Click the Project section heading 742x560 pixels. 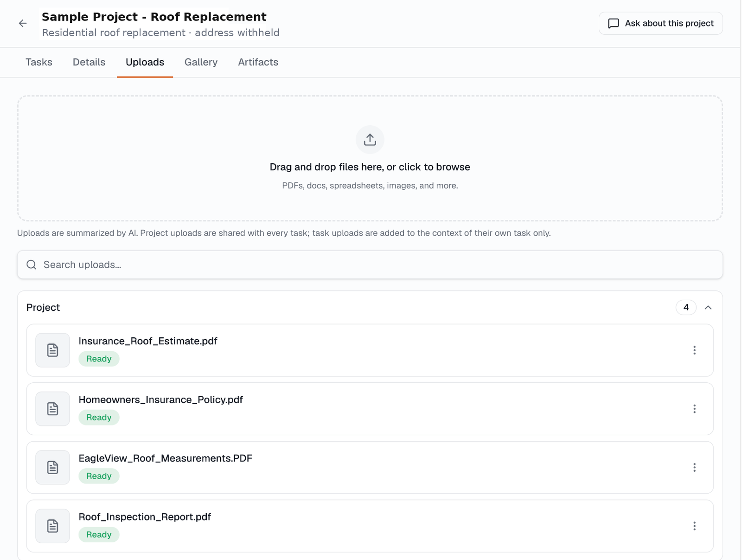click(43, 308)
